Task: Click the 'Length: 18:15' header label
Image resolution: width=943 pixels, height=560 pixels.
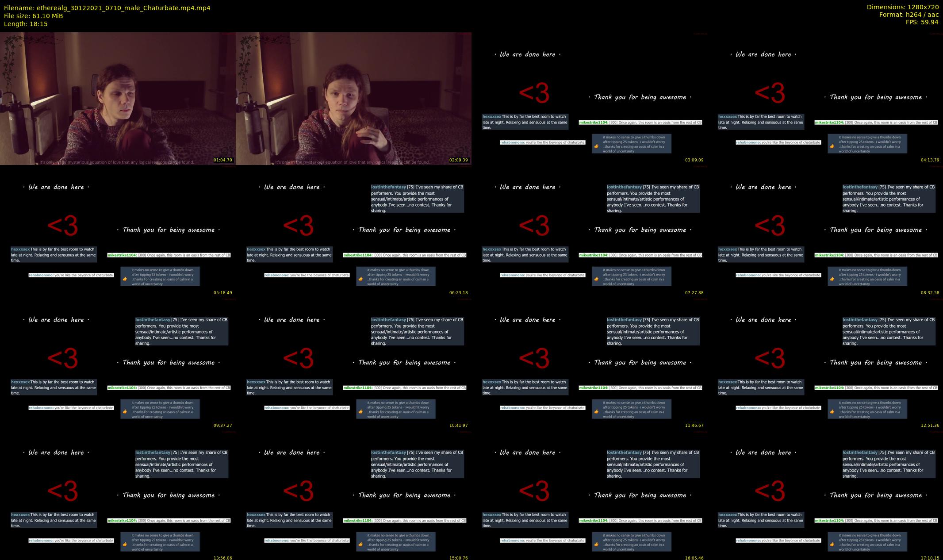Action: point(26,24)
